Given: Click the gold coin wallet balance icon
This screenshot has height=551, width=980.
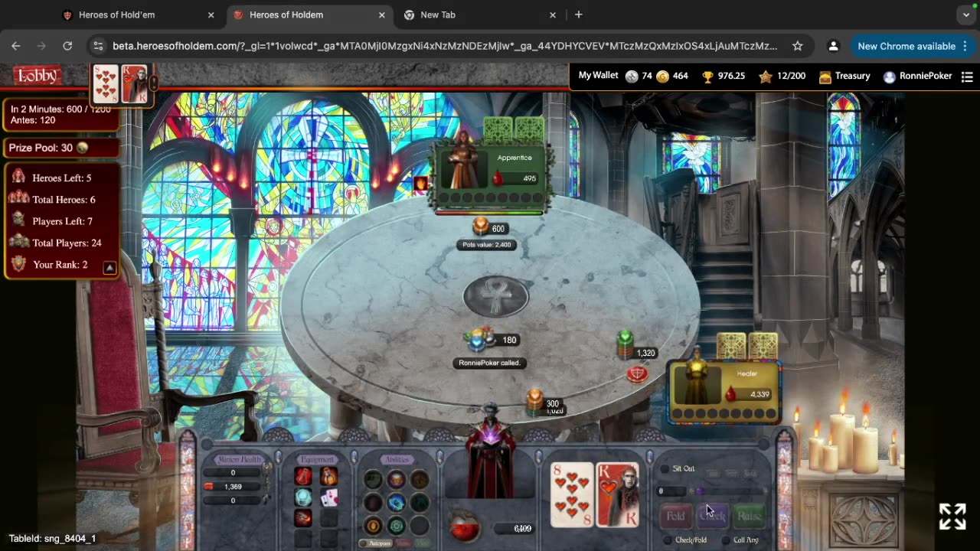Looking at the screenshot, I should click(663, 76).
